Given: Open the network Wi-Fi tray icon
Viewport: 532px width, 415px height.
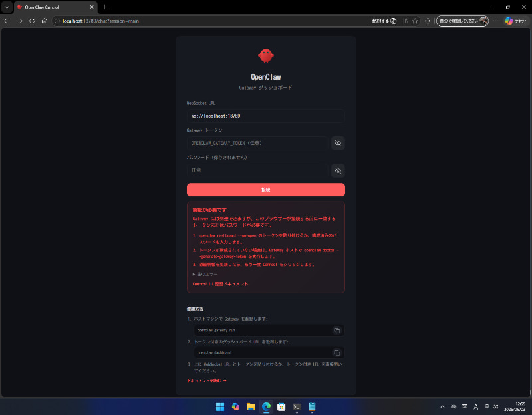Looking at the screenshot, I should click(487, 406).
